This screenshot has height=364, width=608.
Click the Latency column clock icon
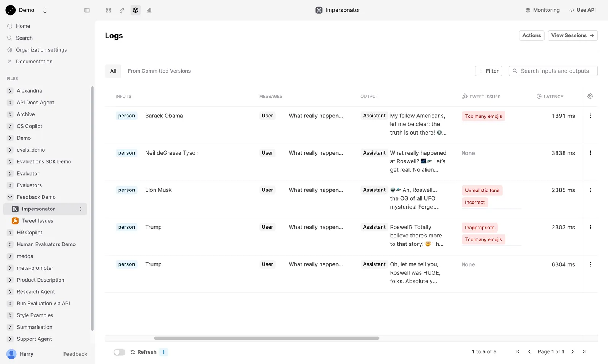tap(539, 97)
